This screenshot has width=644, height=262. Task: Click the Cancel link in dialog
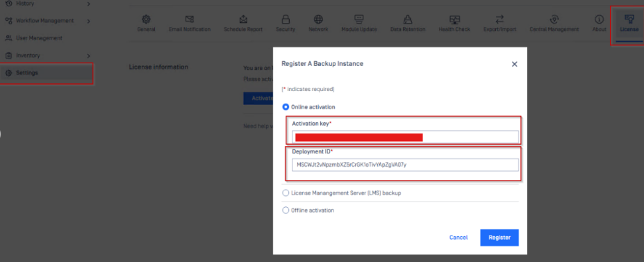pos(459,238)
